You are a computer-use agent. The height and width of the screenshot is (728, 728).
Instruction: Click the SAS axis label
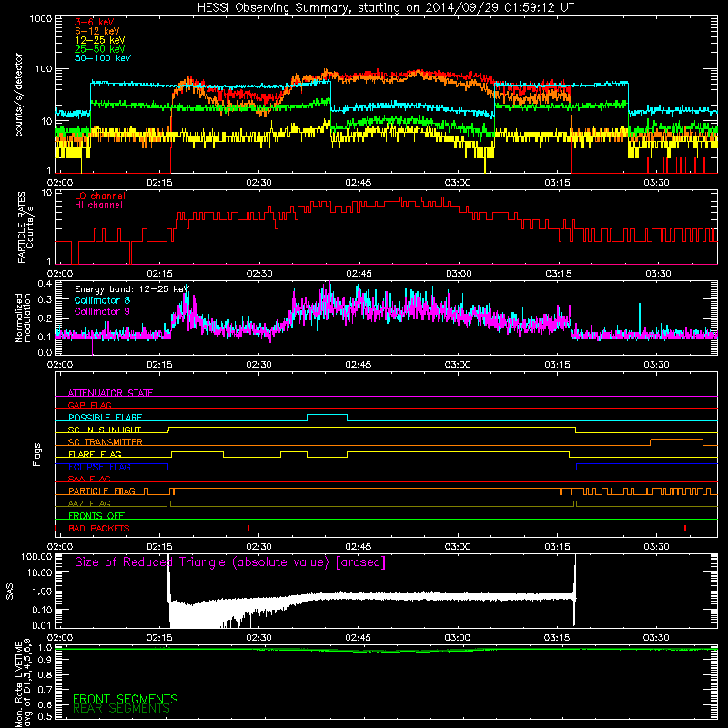coord(10,591)
